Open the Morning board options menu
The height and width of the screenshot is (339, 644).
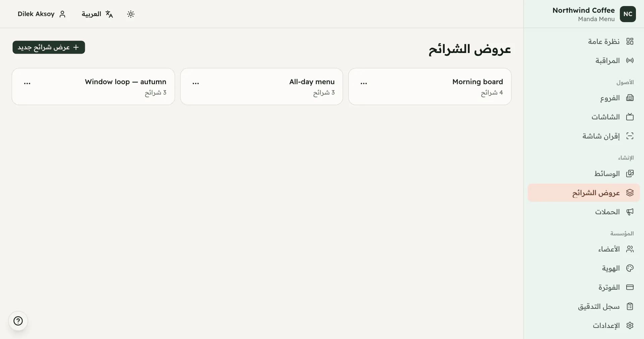click(364, 83)
